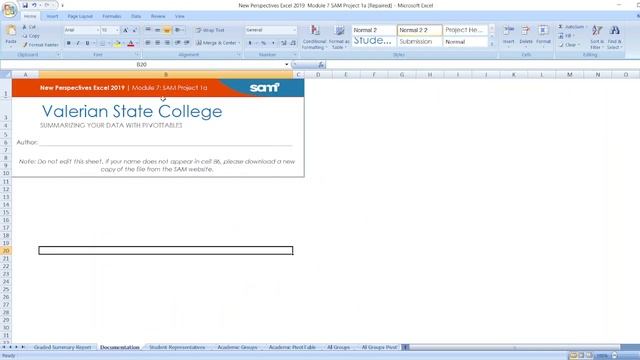This screenshot has width=640, height=360.
Task: Increase the cell indent
Action: (187, 43)
